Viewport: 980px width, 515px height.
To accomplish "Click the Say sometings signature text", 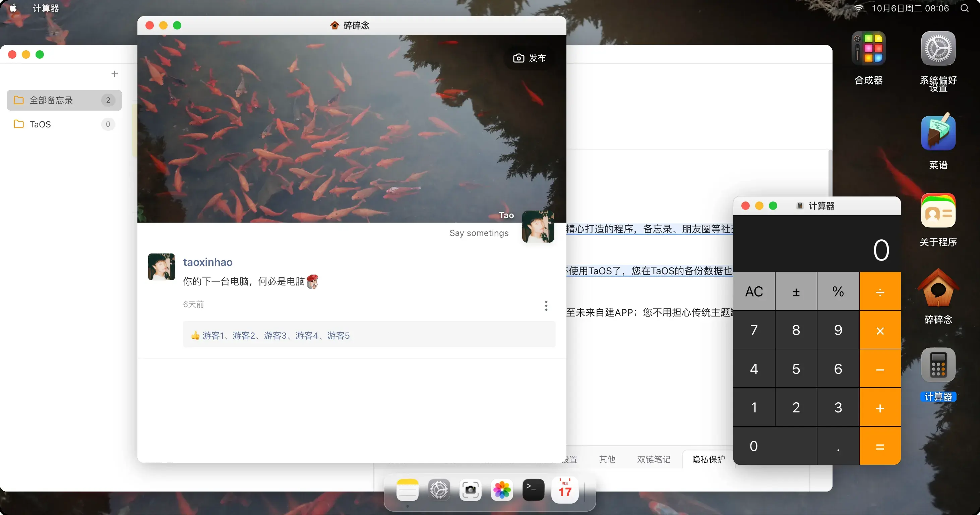I will [479, 233].
